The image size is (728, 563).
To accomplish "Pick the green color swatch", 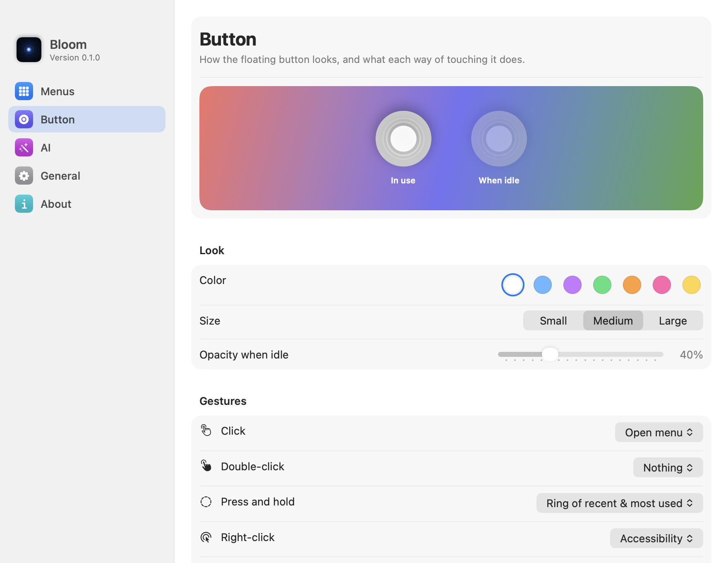I will 602,285.
